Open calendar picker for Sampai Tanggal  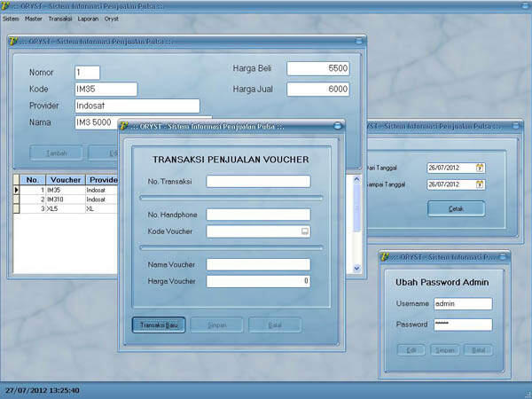(x=480, y=184)
